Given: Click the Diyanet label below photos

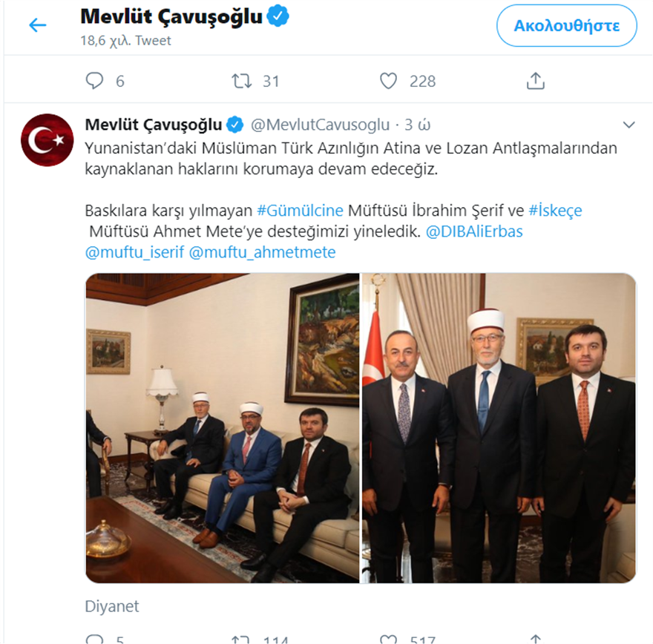Looking at the screenshot, I should pyautogui.click(x=112, y=607).
